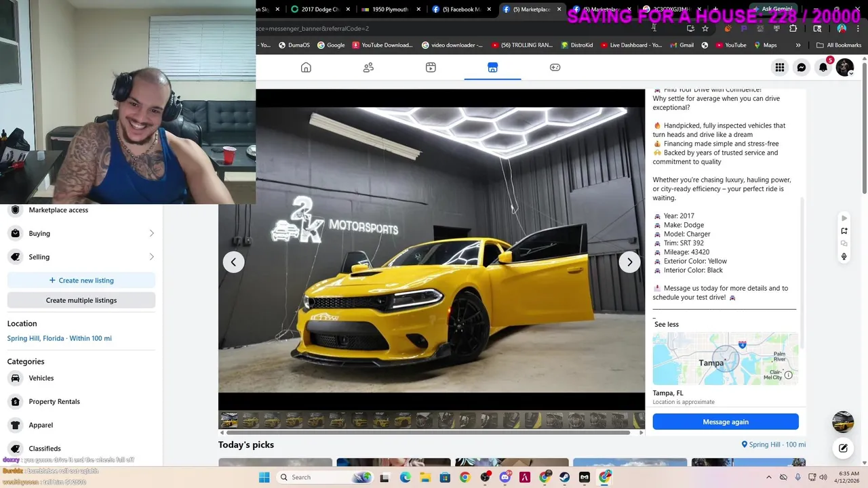Collapse description with See less
The width and height of the screenshot is (868, 488).
(667, 324)
